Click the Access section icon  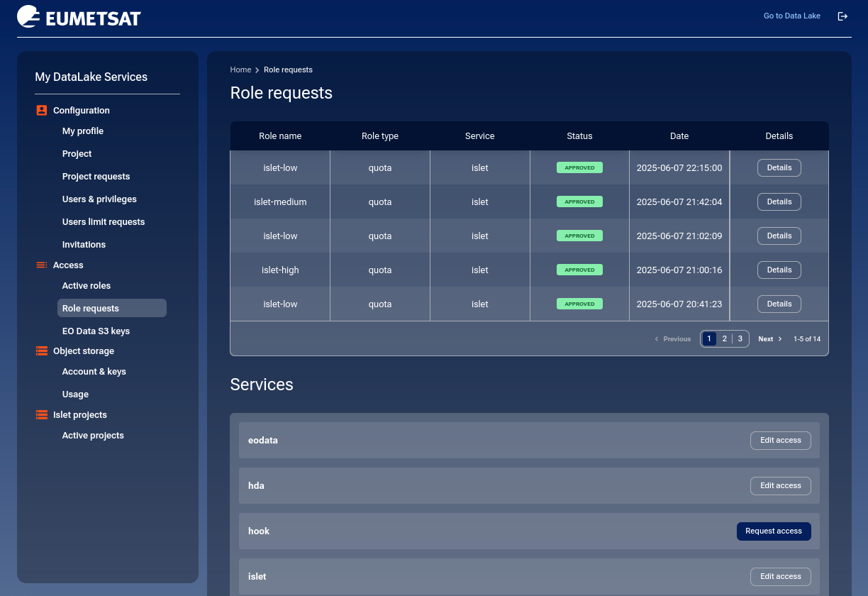(41, 265)
